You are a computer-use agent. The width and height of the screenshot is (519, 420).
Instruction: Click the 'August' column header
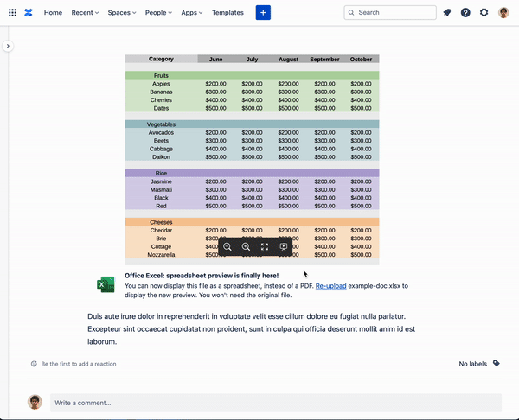click(x=288, y=59)
